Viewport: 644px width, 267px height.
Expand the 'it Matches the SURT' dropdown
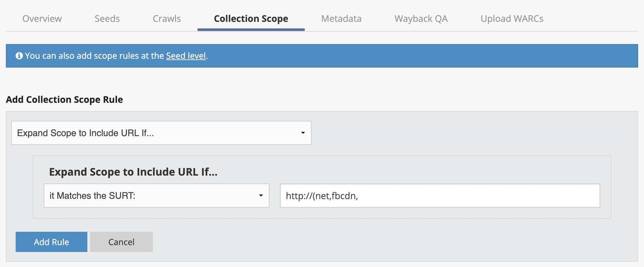coord(156,196)
